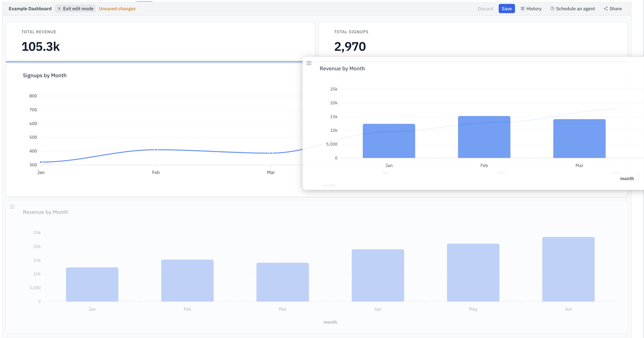Click the Mar bar in the floating Revenue chart
Screen dimensions: 644x338
579,139
